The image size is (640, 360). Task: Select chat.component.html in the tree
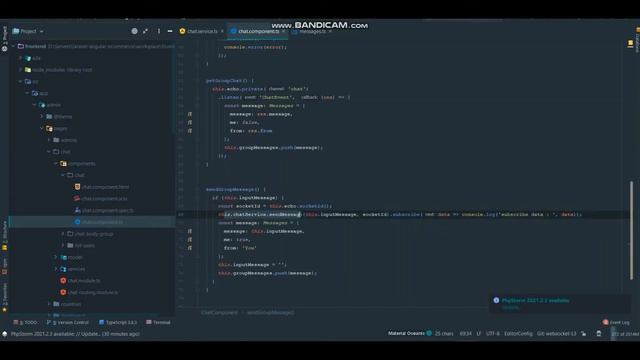click(x=105, y=187)
